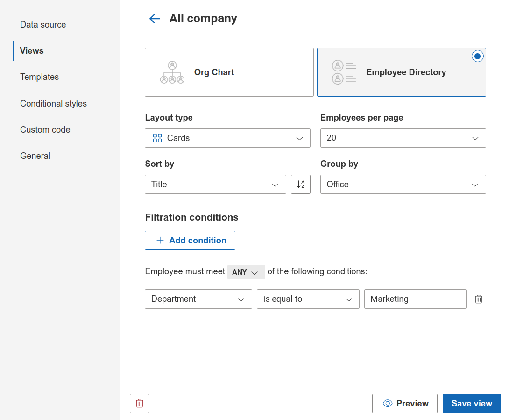The image size is (509, 420).
Task: Choose the Org Chart view type card
Action: click(x=229, y=72)
